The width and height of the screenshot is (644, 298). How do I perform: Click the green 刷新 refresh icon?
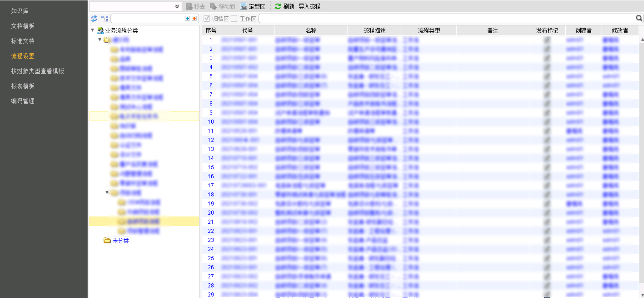pyautogui.click(x=278, y=6)
